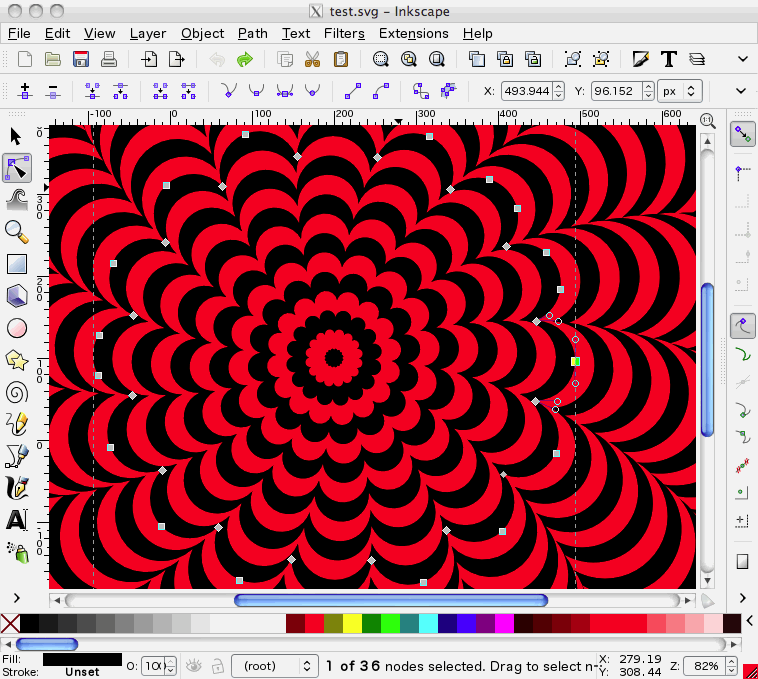Expand the toolbox overflow arrow

coord(17,598)
